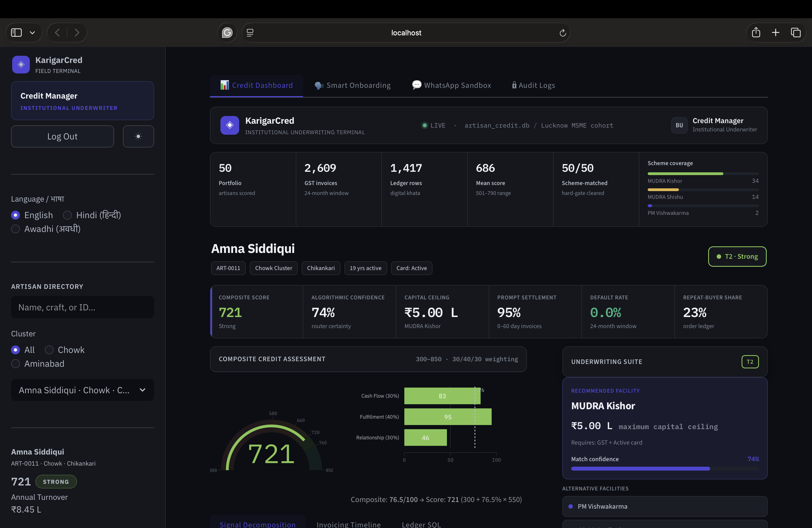Click the MUDRA Kishor coverage bar

pos(703,174)
